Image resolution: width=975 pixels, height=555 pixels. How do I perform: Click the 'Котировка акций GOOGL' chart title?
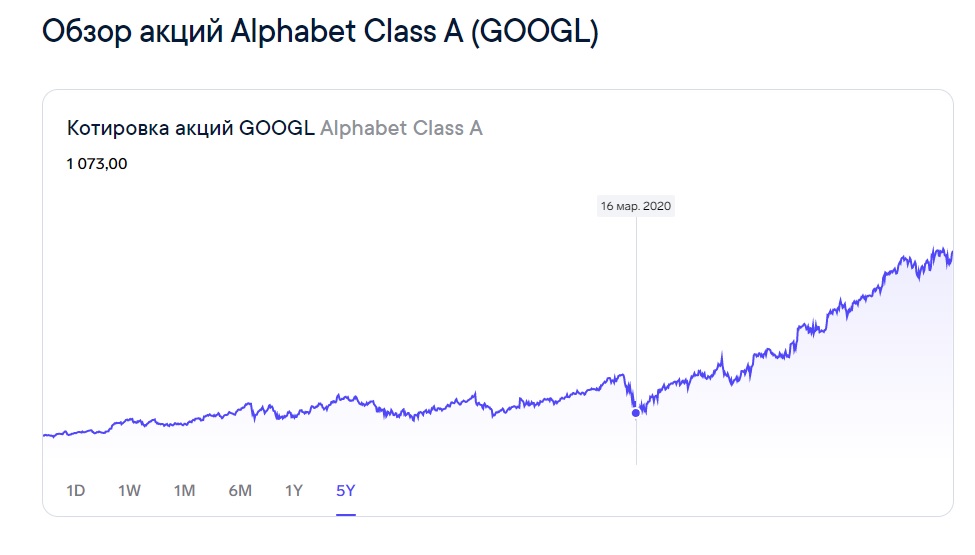[190, 128]
